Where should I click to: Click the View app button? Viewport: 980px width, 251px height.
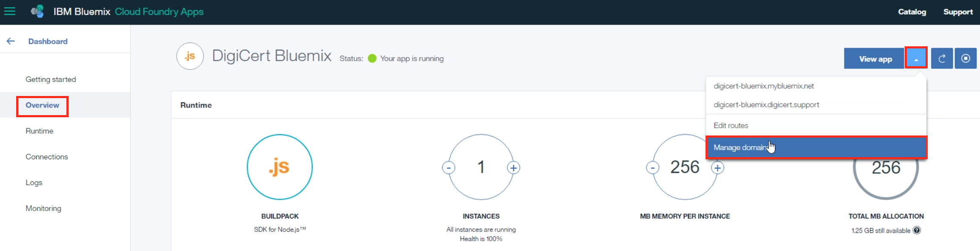coord(875,59)
